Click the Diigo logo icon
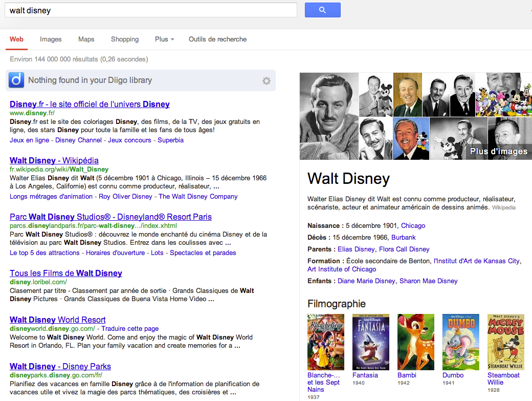The width and height of the screenshot is (532, 401). coord(16,80)
